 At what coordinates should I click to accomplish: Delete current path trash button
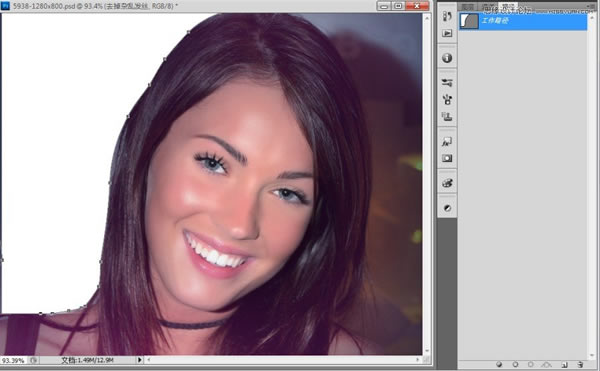point(580,364)
